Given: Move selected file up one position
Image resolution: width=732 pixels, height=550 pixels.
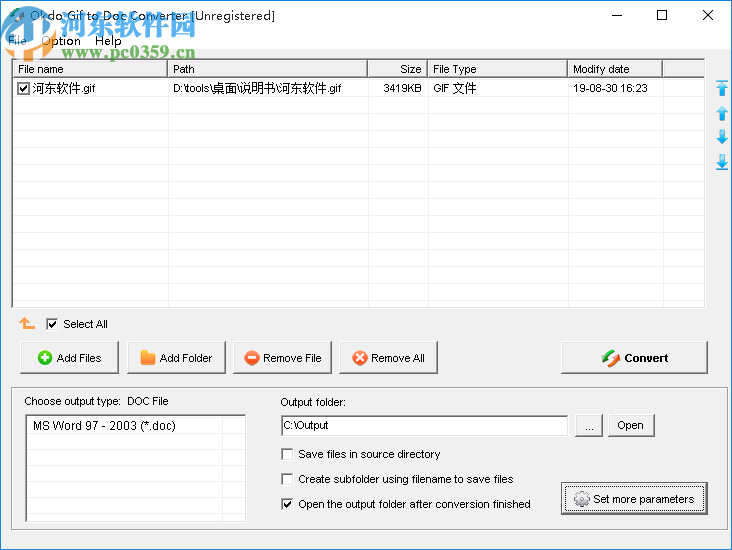Looking at the screenshot, I should tap(721, 113).
